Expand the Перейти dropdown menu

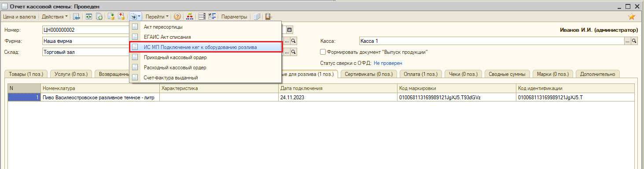click(157, 17)
